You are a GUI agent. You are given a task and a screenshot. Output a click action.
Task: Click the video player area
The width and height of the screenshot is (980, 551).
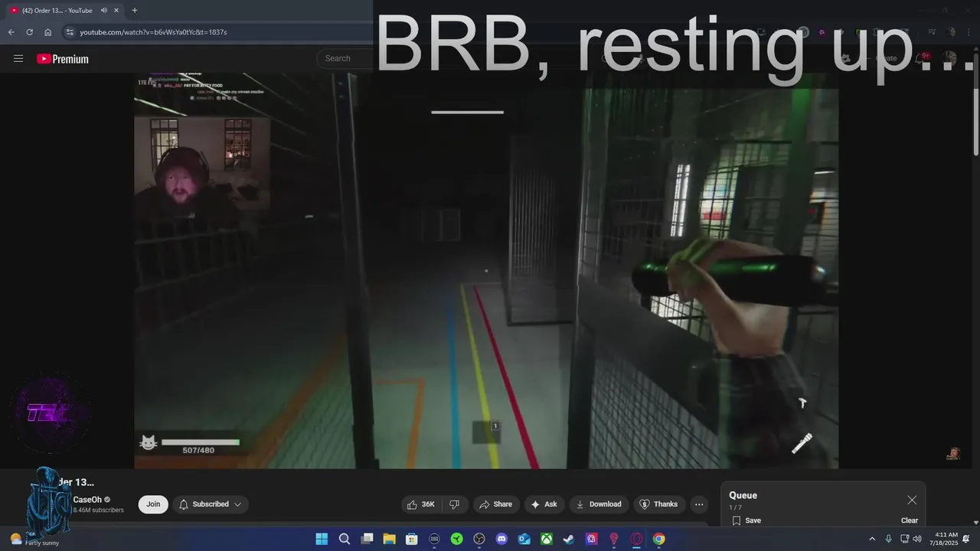tap(486, 271)
